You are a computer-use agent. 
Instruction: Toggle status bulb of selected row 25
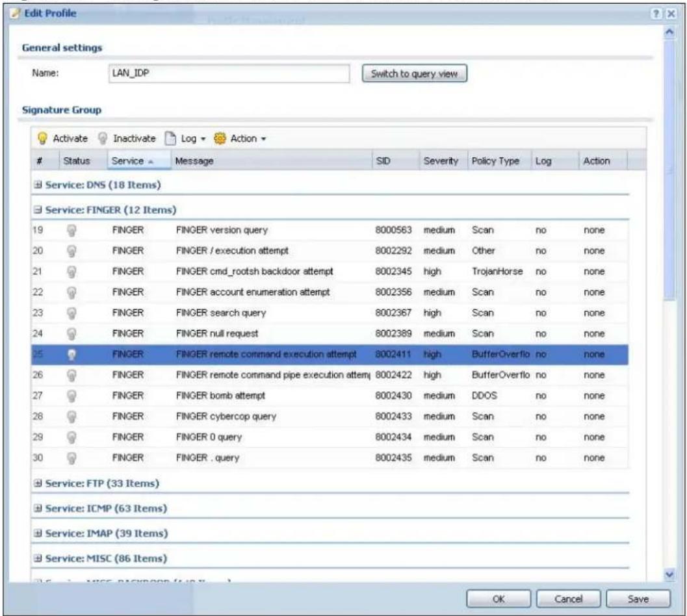[71, 354]
